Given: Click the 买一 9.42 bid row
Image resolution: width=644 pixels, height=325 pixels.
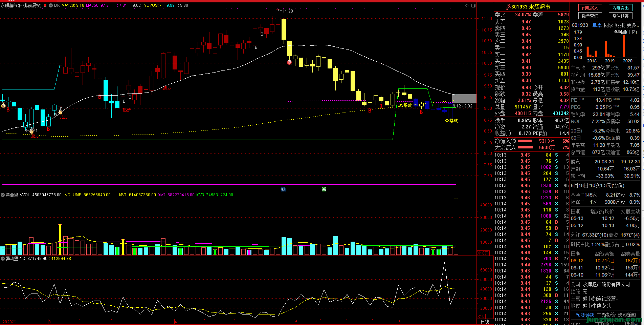Looking at the screenshot, I should point(531,55).
